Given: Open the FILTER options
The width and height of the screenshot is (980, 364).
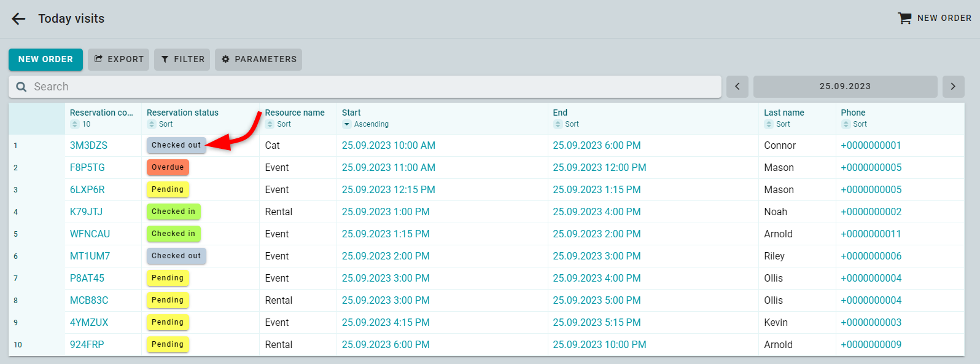Looking at the screenshot, I should [x=182, y=60].
